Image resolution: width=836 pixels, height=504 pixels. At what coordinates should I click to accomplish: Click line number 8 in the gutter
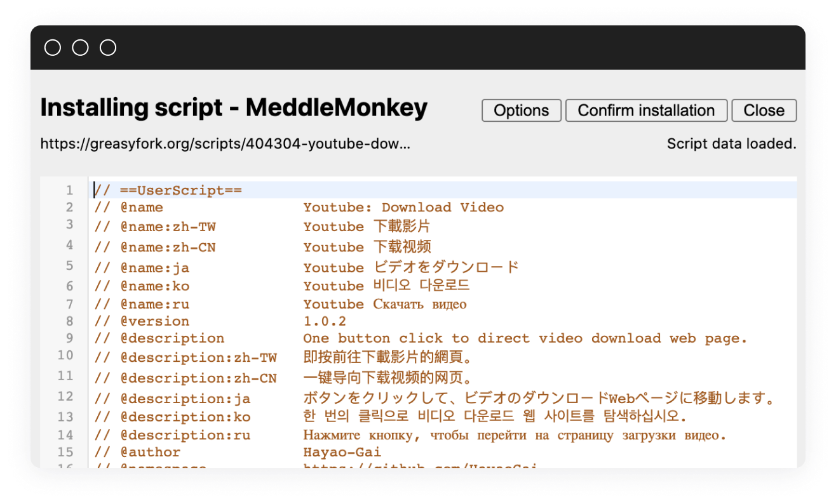[x=70, y=321]
